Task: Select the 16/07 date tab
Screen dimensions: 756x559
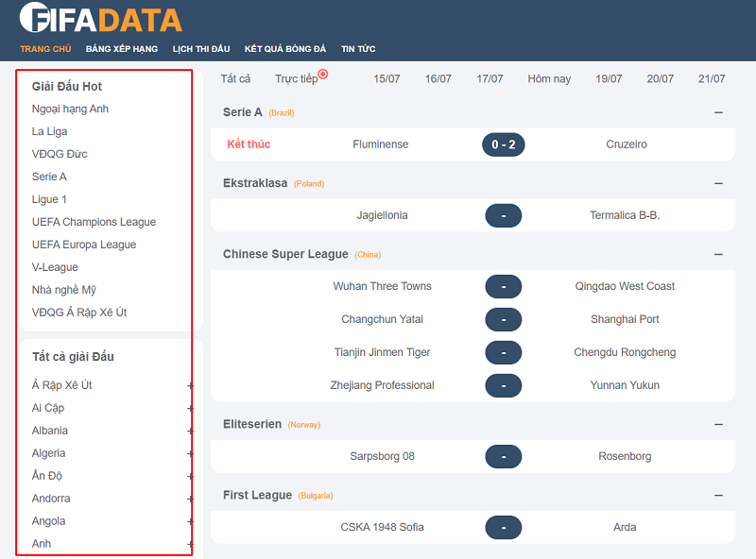Action: [438, 78]
